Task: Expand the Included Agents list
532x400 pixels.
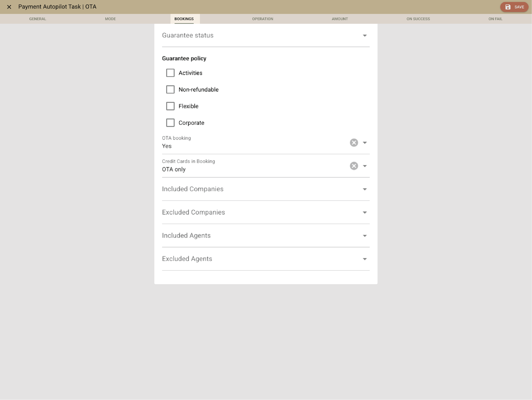Action: point(365,236)
